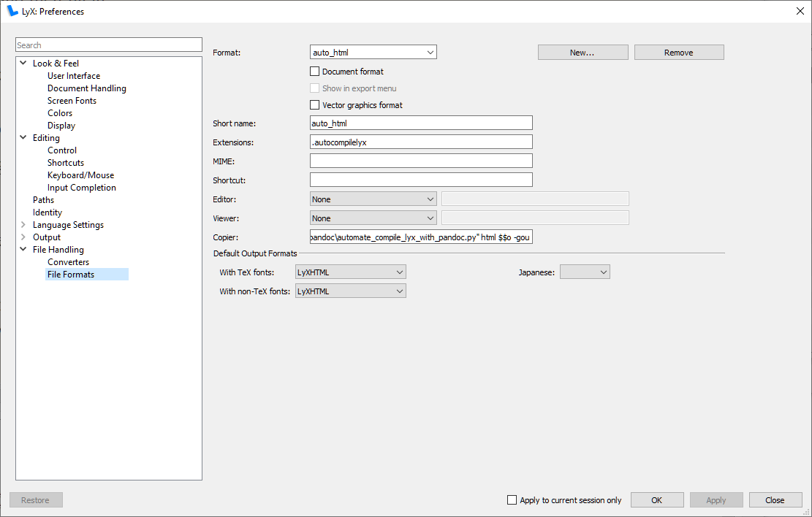Open the Control page under Editing

coord(61,150)
